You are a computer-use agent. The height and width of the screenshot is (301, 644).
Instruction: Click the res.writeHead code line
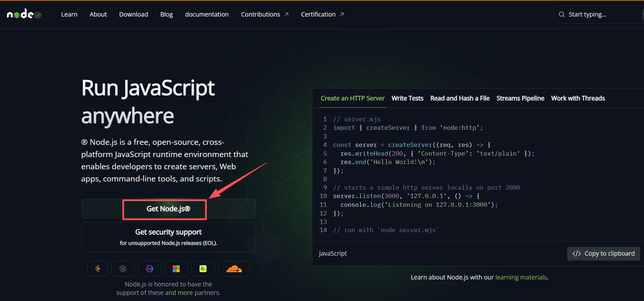437,154
